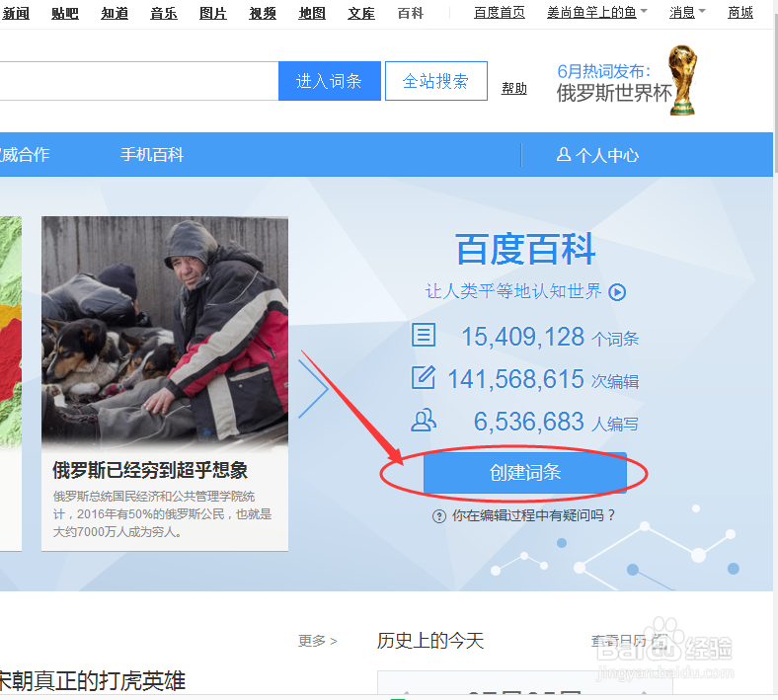
Task: Open the man with dogs article thumbnail
Action: pyautogui.click(x=165, y=333)
